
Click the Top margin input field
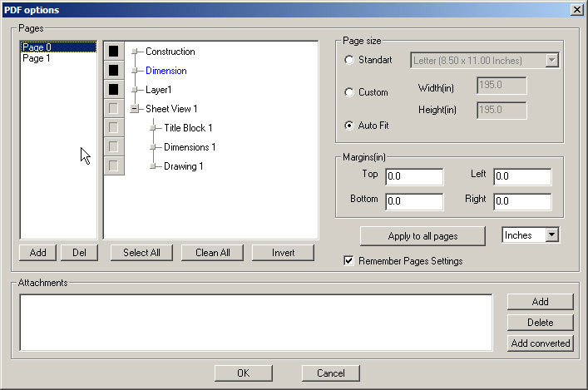click(413, 176)
